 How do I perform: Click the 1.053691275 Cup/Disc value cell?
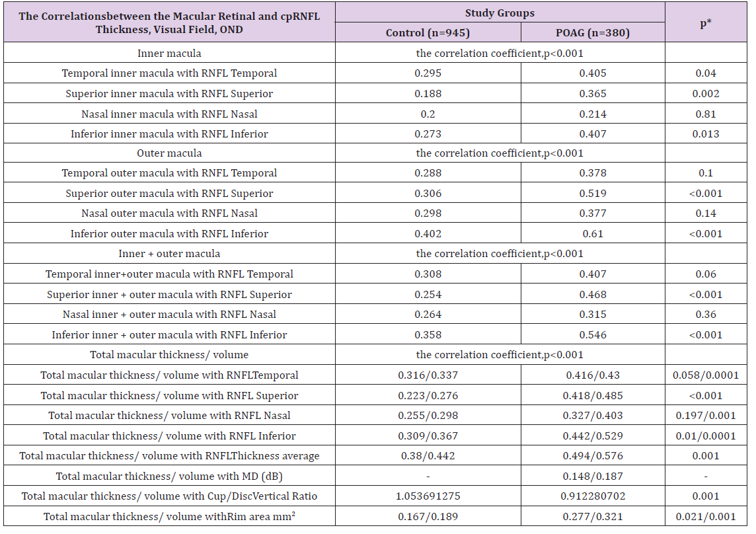pos(428,496)
